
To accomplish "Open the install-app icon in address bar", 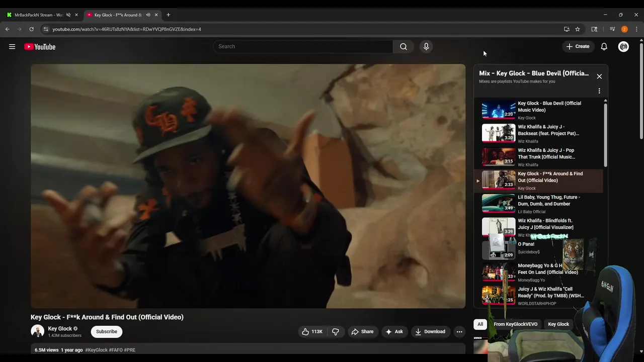I will pyautogui.click(x=567, y=29).
